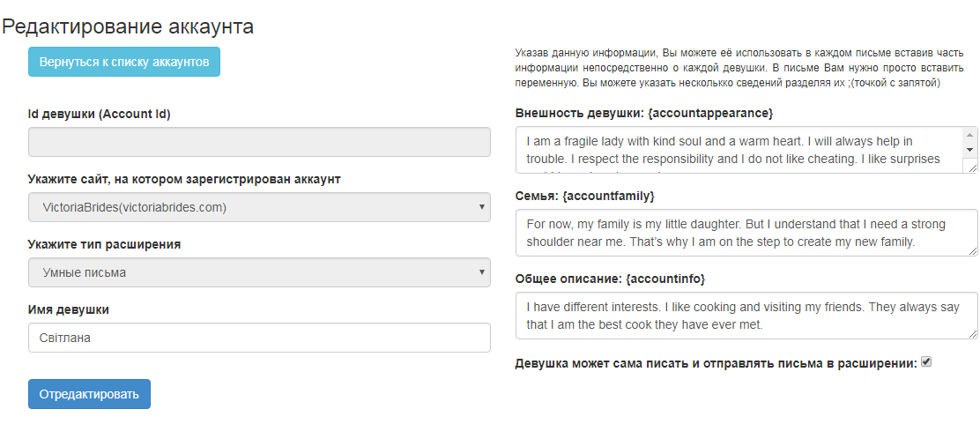This screenshot has width=980, height=424.
Task: Click the 'Укажите тип расширения' label
Action: (x=104, y=244)
